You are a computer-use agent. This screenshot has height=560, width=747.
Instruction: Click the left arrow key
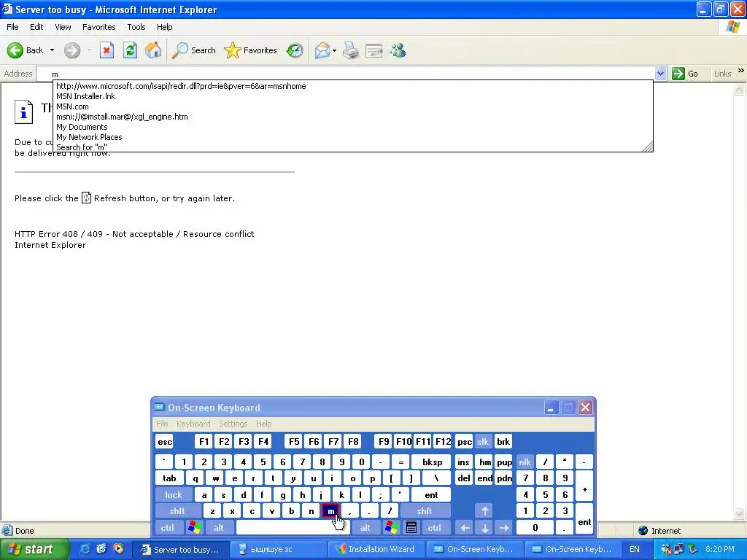pos(465,528)
